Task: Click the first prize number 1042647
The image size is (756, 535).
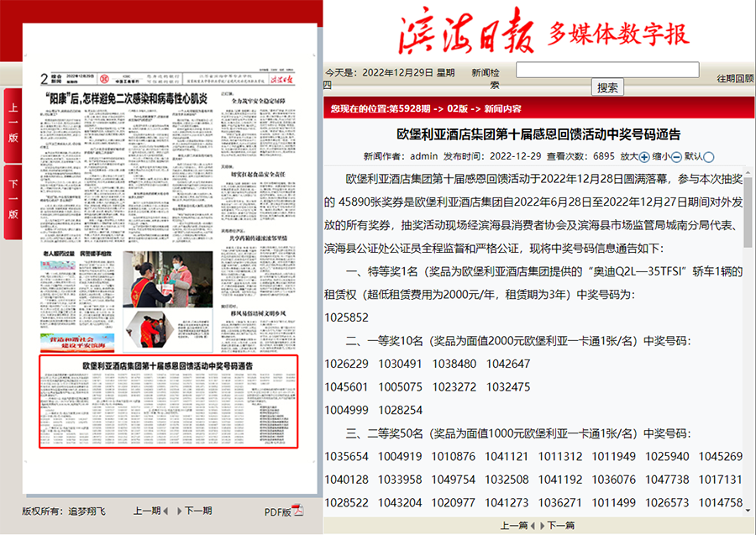Action: coord(508,364)
